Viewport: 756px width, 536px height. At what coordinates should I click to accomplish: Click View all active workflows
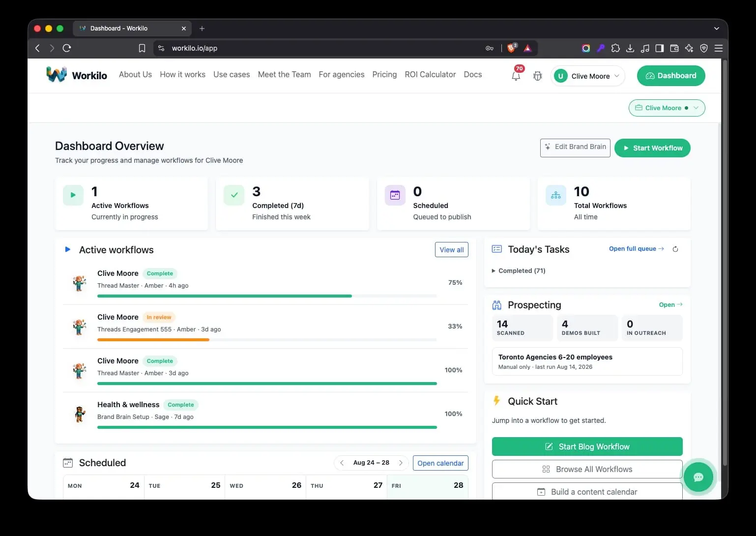[451, 250]
